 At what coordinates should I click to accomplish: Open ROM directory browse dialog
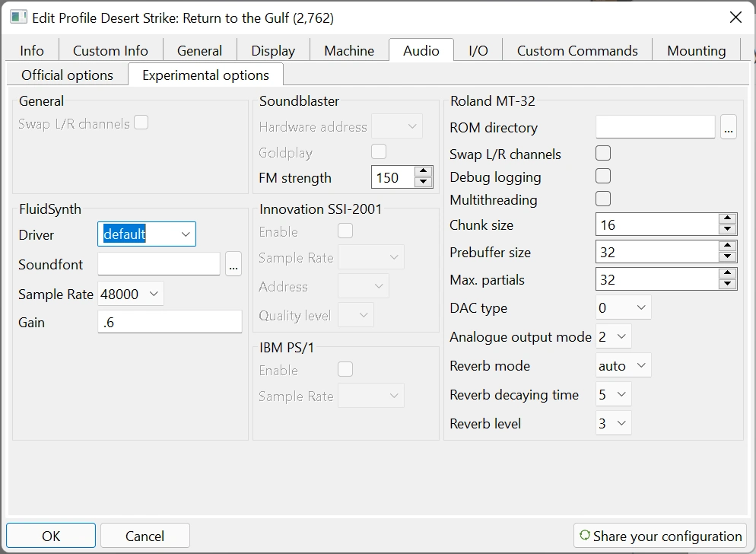[x=729, y=128]
